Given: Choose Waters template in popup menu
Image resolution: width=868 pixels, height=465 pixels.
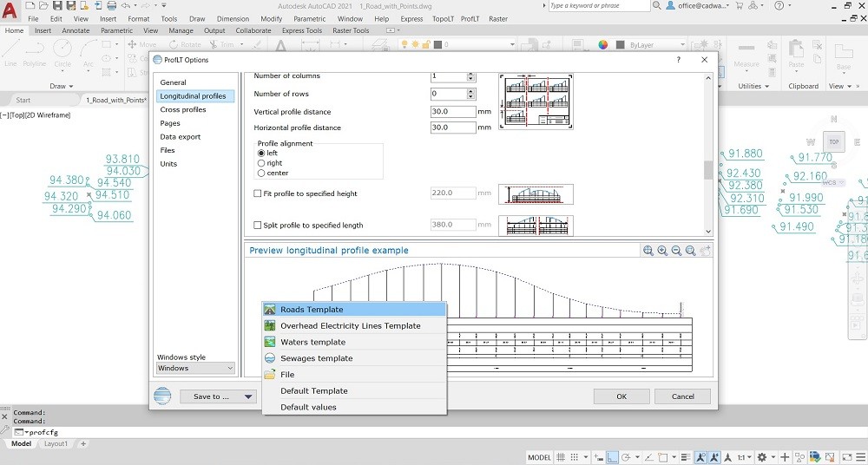Looking at the screenshot, I should coord(354,342).
